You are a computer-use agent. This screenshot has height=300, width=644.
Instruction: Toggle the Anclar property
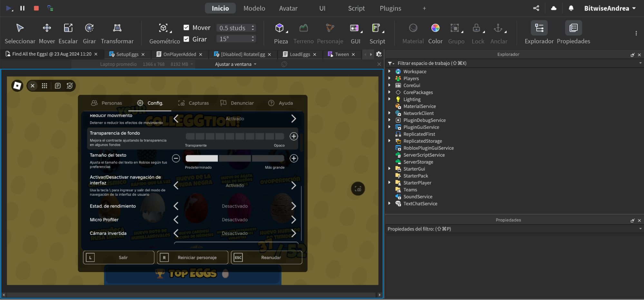pyautogui.click(x=498, y=32)
